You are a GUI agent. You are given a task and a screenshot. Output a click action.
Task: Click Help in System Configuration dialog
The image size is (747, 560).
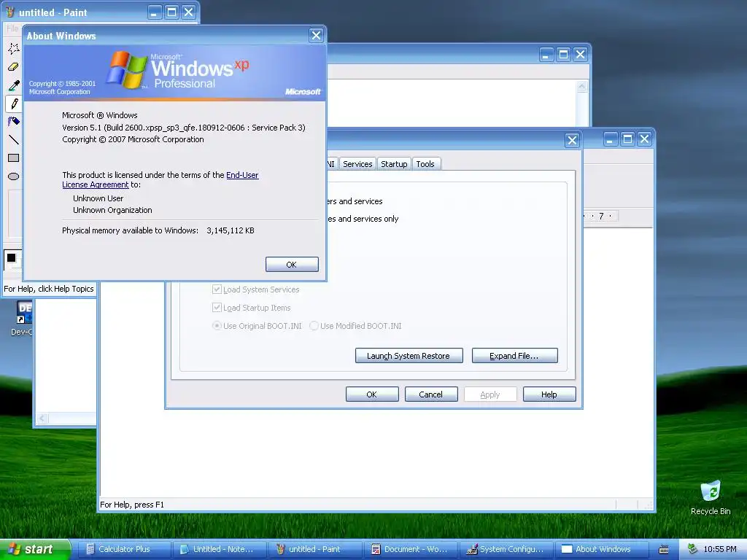pos(549,394)
